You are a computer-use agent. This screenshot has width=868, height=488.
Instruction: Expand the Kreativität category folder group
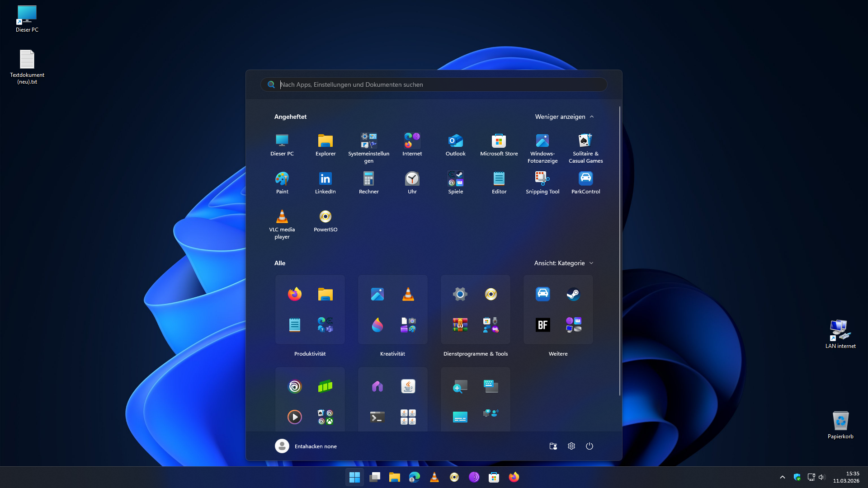coord(408,325)
